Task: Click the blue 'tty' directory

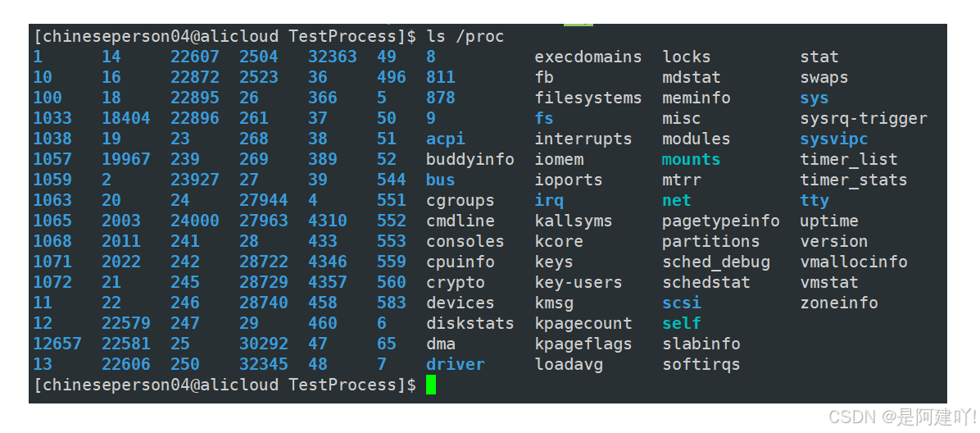Action: click(814, 200)
